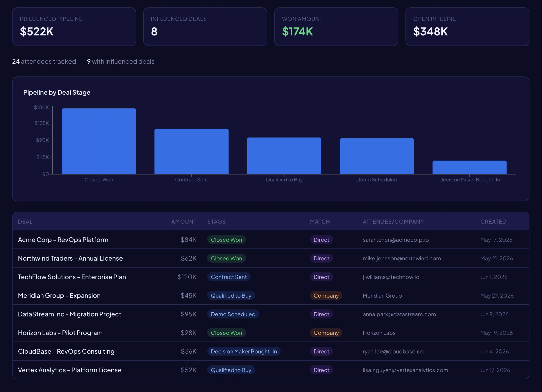Click the Decision Maker Bought-In chart bar
Screen dimensions: 542x392
469,167
